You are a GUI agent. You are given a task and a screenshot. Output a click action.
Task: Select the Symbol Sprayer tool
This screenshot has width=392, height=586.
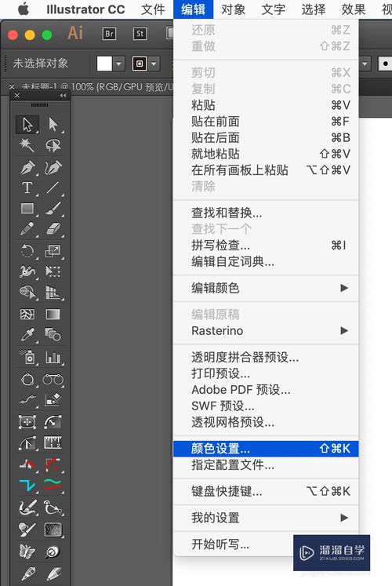[x=27, y=358]
